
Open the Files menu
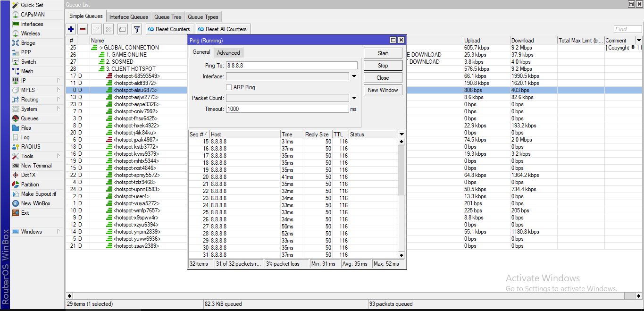point(26,128)
